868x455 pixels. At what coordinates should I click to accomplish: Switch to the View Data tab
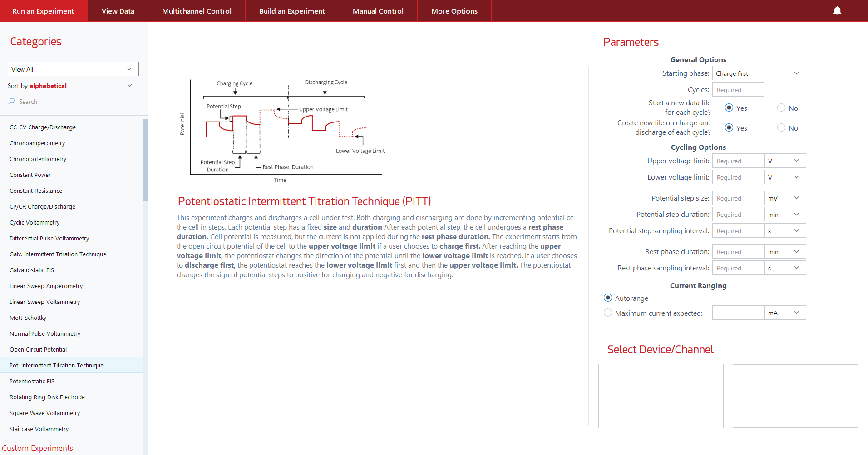pos(118,11)
